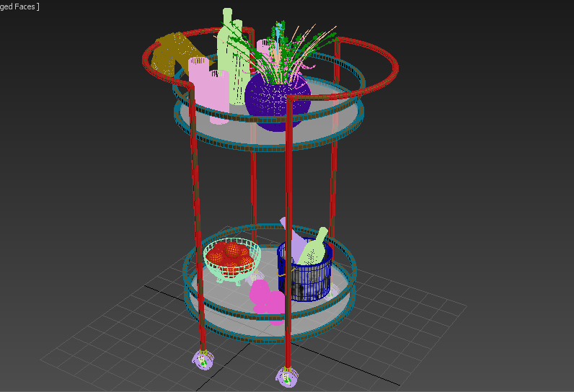Image resolution: width=574 pixels, height=392 pixels.
Task: Select the front-left caster wheel
Action: click(203, 360)
